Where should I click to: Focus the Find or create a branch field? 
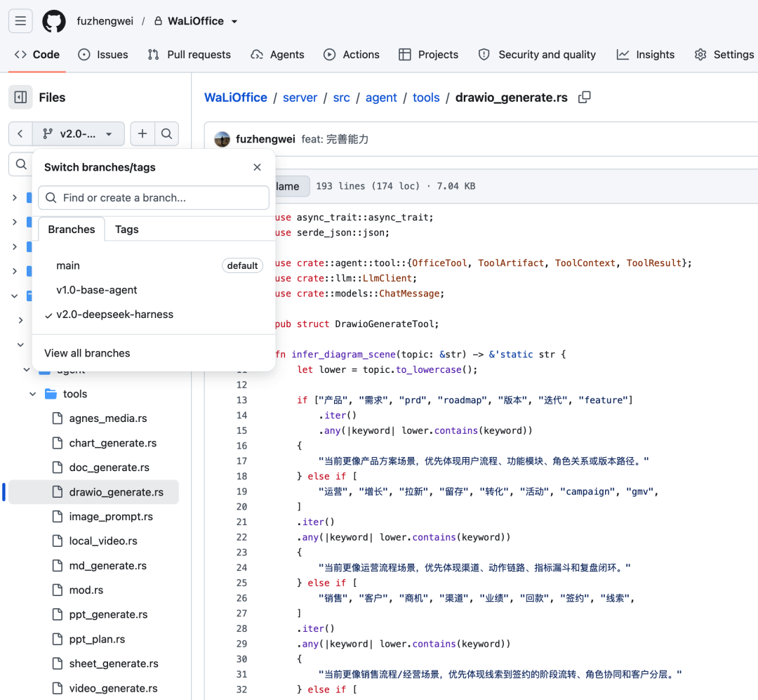(x=154, y=197)
